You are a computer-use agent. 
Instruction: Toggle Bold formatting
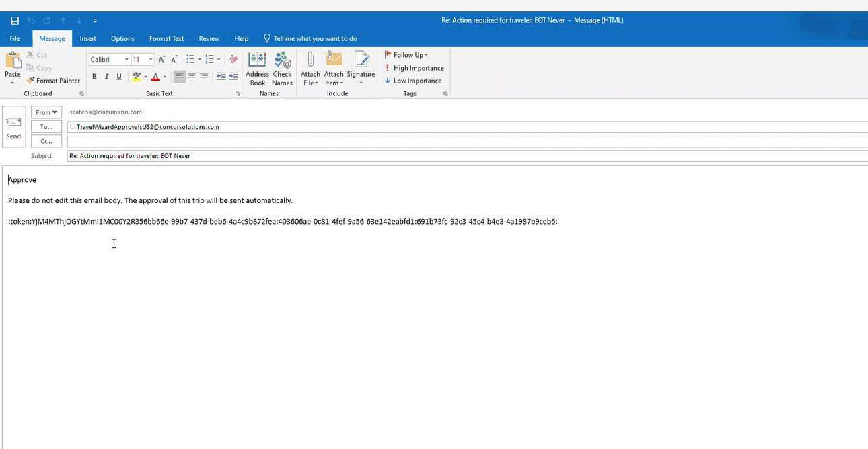click(94, 77)
